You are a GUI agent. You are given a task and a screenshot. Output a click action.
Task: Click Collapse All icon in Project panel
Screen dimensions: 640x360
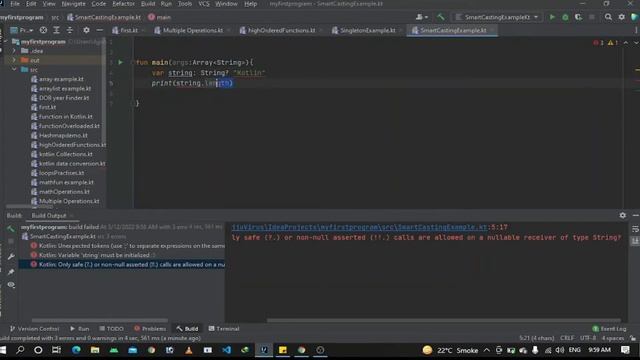70,30
